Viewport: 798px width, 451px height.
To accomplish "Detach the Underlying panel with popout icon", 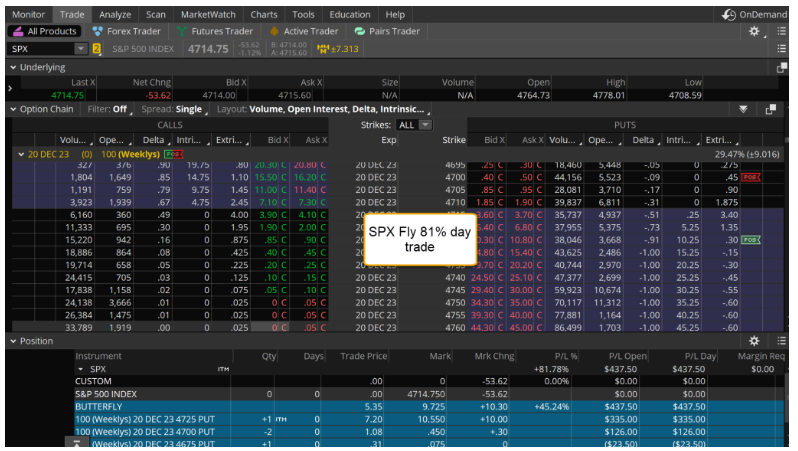I will pyautogui.click(x=782, y=68).
